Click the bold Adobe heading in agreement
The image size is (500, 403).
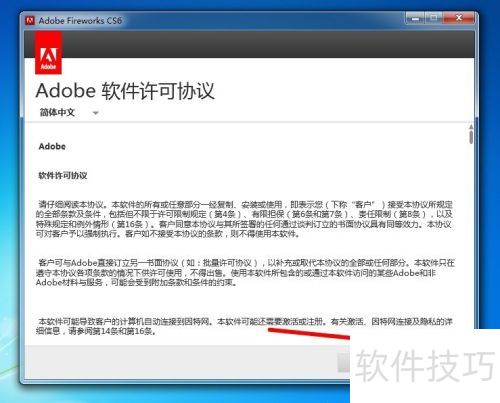click(52, 146)
